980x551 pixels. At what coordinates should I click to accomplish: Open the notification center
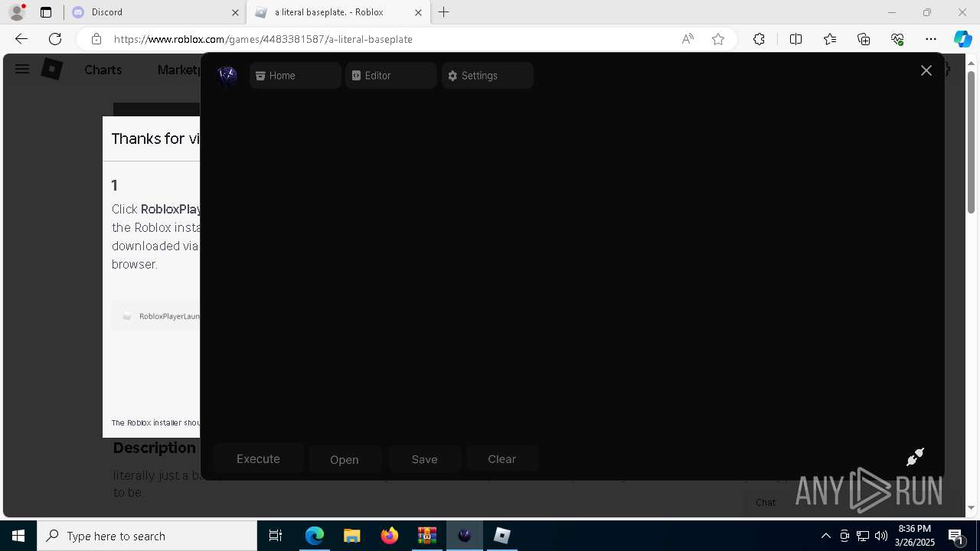point(956,536)
